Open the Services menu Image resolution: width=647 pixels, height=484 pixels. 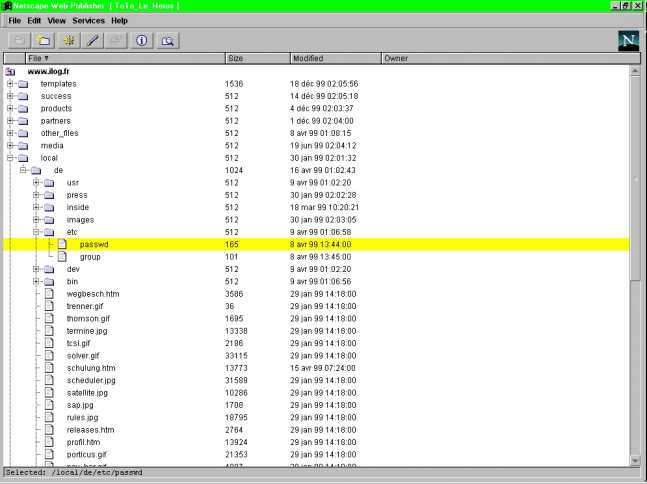[x=88, y=21]
